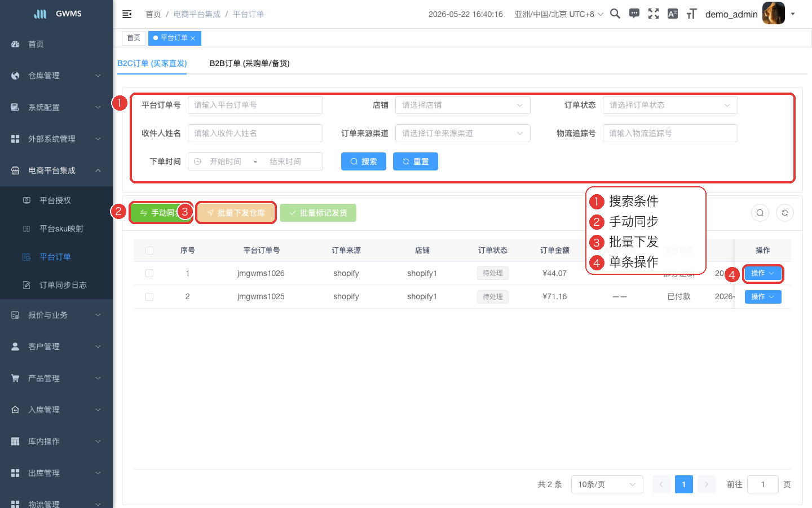Click the demo_admin avatar picture

click(774, 14)
